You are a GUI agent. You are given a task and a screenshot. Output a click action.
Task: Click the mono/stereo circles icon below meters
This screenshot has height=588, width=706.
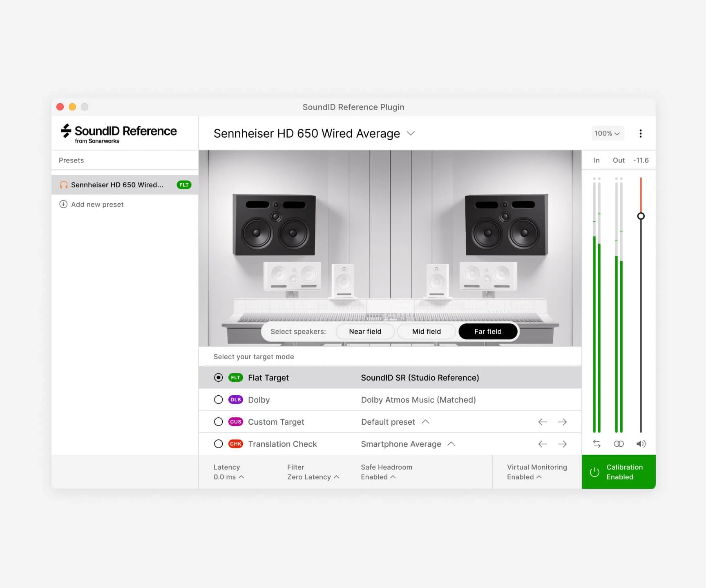(619, 443)
